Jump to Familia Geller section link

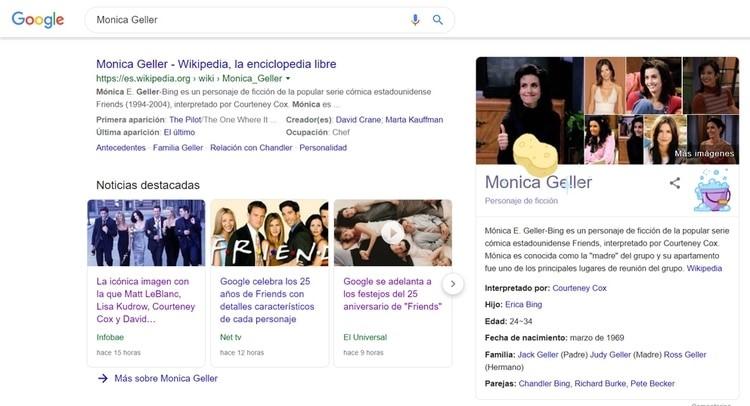tap(178, 148)
